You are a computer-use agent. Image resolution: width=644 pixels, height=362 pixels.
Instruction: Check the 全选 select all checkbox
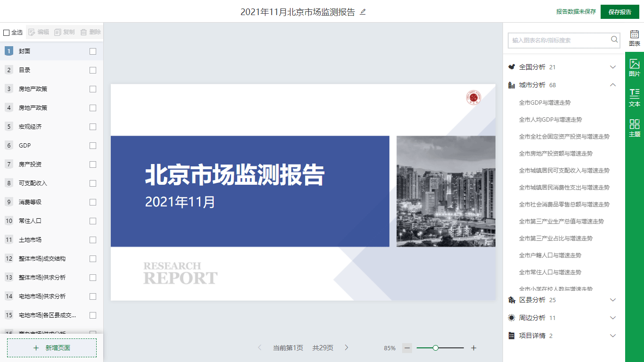(7, 33)
